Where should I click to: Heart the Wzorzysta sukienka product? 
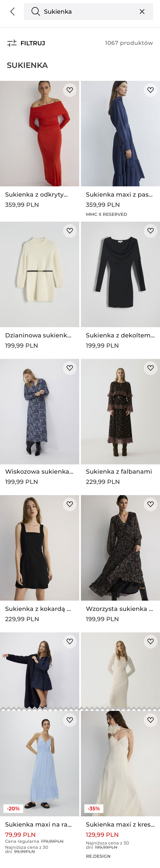[151, 504]
